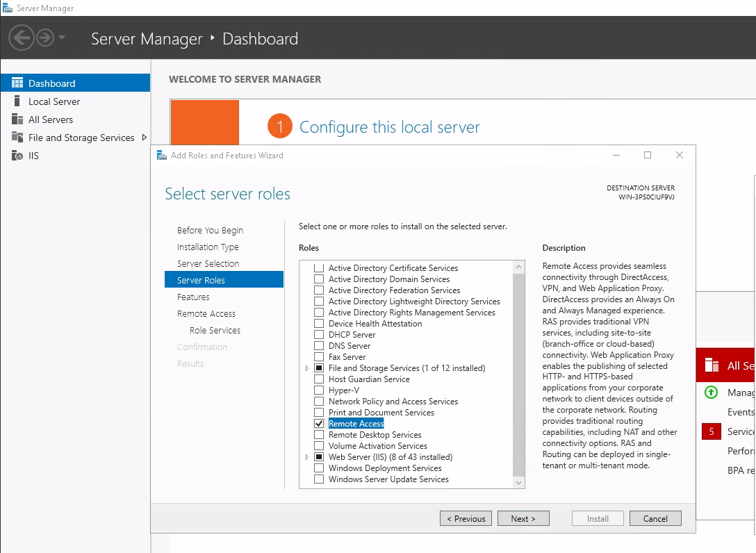
Task: Click the orange step 1 circle
Action: (279, 126)
